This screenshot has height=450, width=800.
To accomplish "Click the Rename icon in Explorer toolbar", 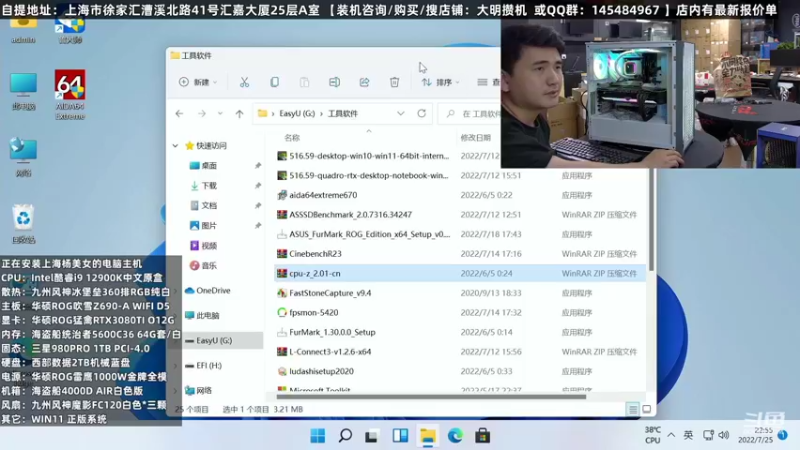I will coord(334,82).
